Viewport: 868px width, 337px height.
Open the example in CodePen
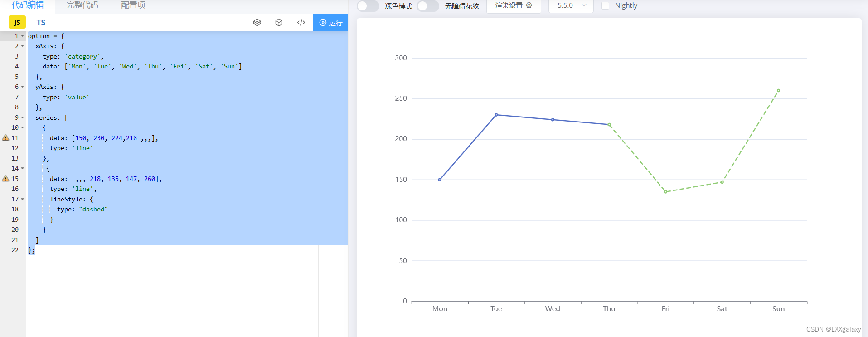tap(257, 22)
